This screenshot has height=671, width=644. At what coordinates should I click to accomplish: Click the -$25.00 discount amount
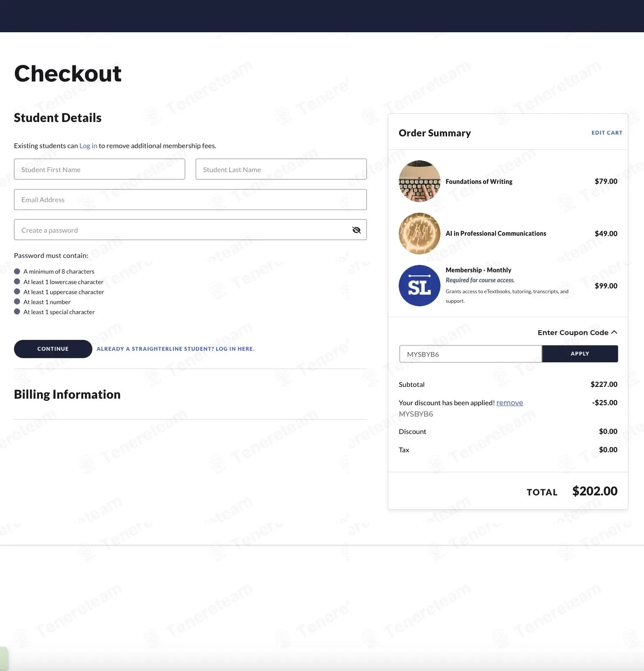605,403
